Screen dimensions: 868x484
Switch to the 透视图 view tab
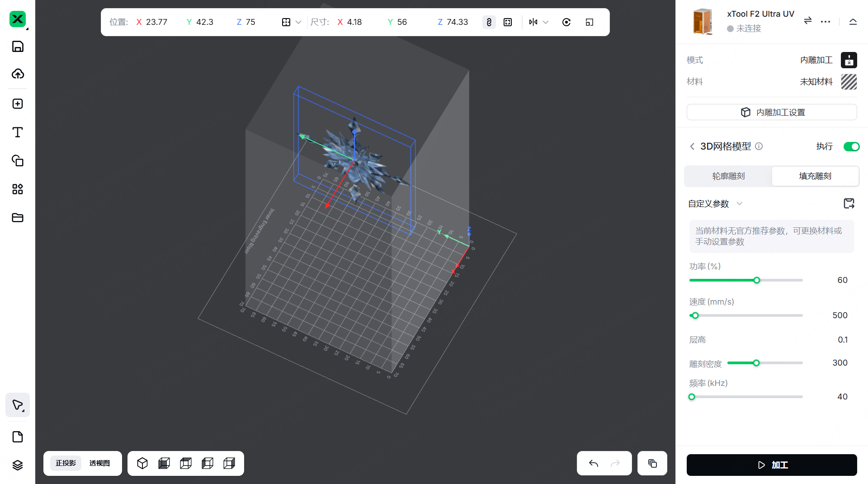[100, 463]
